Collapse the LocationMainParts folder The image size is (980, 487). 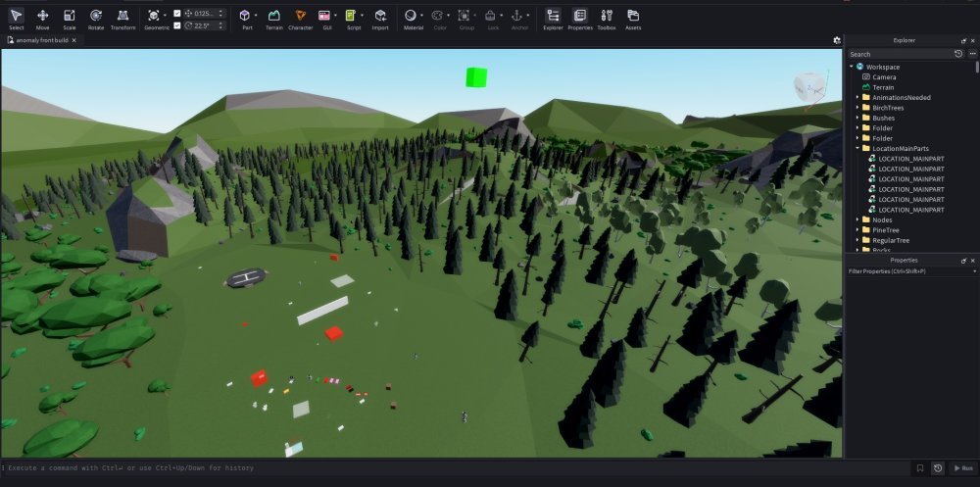click(857, 148)
